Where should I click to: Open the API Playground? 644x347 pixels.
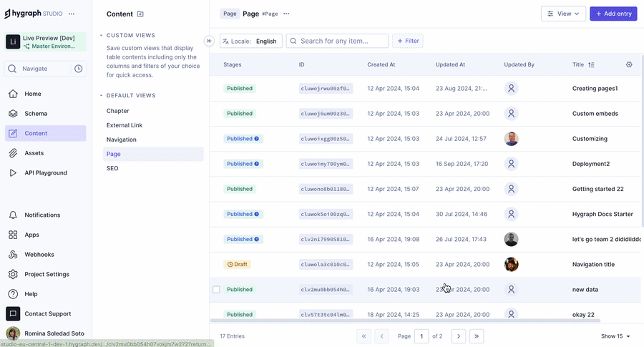pos(46,172)
